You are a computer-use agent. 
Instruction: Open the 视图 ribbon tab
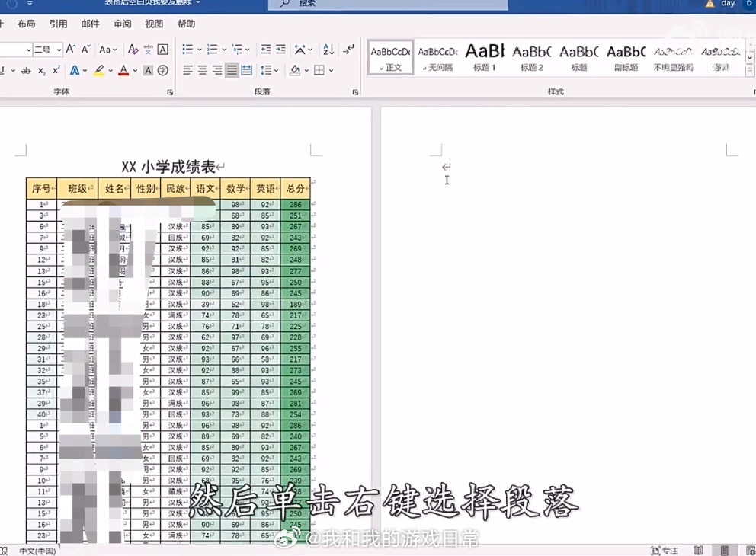point(154,24)
